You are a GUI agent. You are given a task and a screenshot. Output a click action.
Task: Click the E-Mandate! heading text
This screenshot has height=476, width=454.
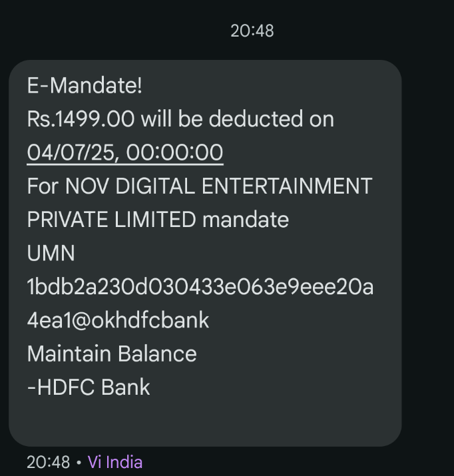tap(85, 85)
